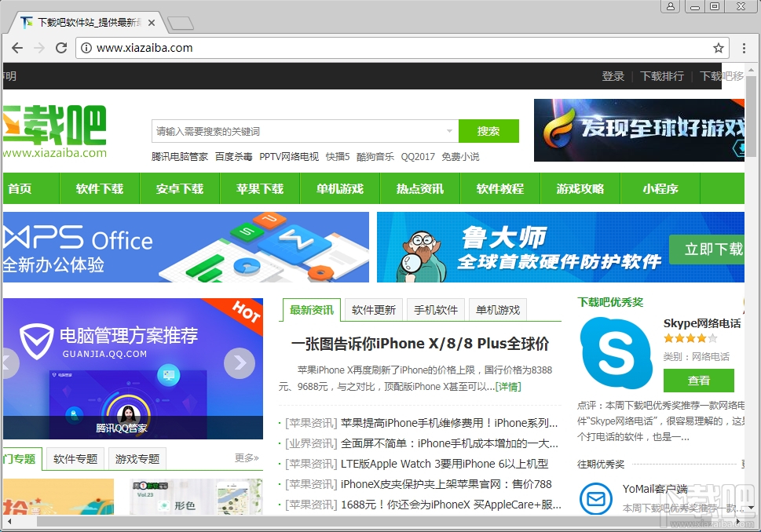The height and width of the screenshot is (532, 761).
Task: Open the Chrome three-dot menu
Action: 744,48
